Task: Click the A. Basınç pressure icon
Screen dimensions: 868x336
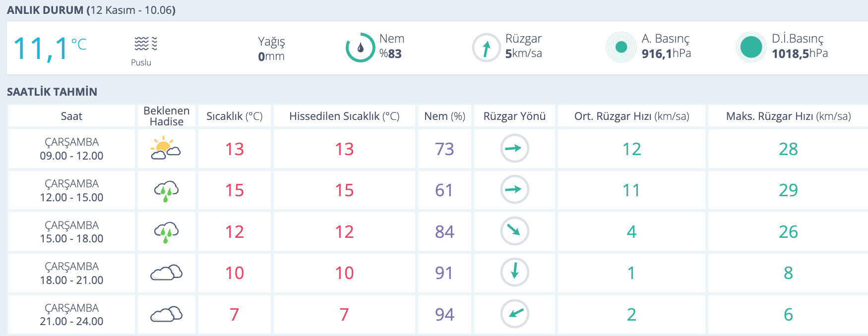Action: pyautogui.click(x=620, y=47)
